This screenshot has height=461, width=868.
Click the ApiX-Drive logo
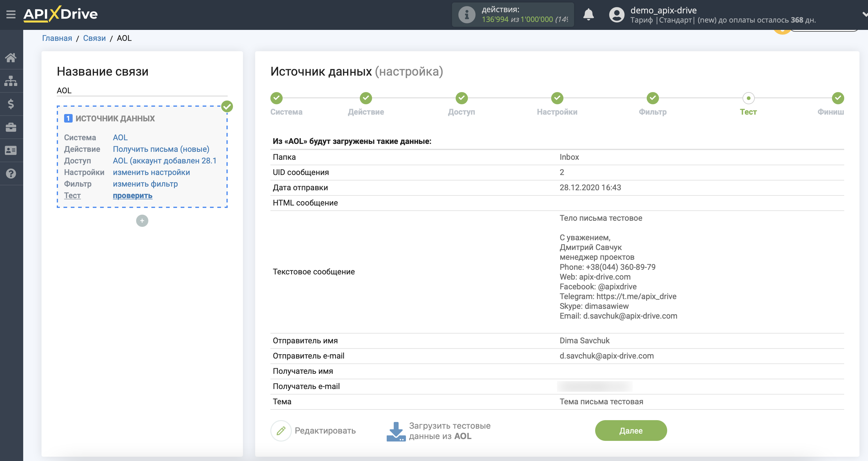point(61,14)
